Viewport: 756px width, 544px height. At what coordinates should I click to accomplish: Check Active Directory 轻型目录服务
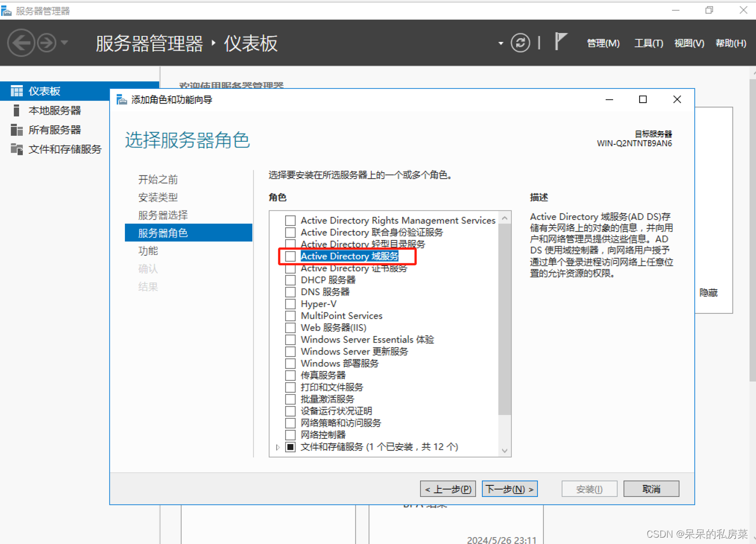pyautogui.click(x=290, y=244)
